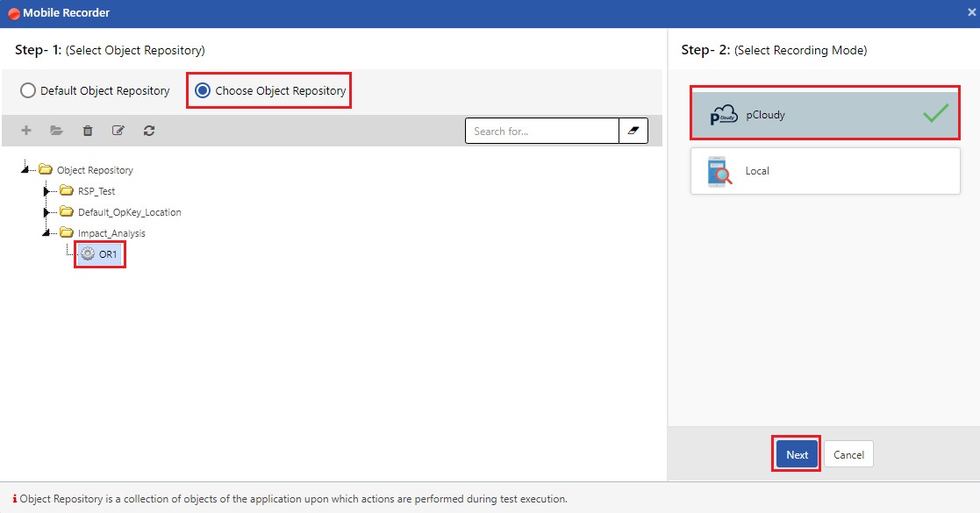Click the add new (plus) toolbar icon

(26, 131)
